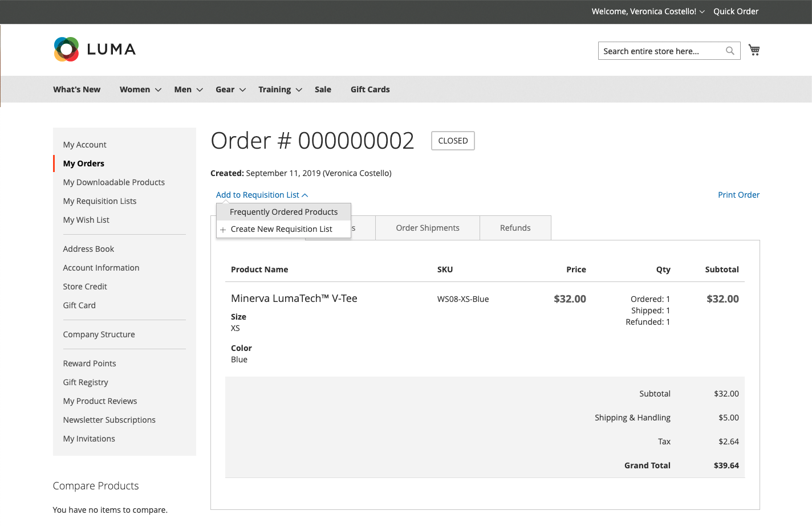
Task: Open the shopping cart
Action: (x=754, y=50)
